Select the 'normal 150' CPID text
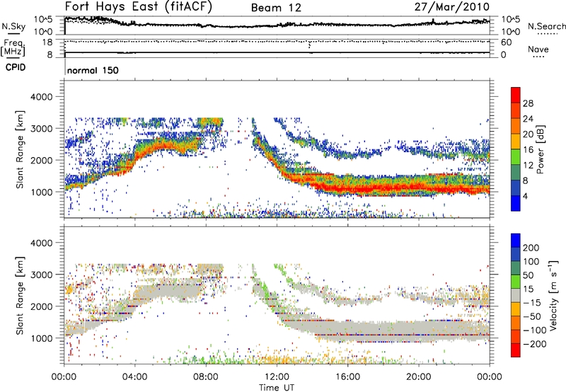 (93, 70)
